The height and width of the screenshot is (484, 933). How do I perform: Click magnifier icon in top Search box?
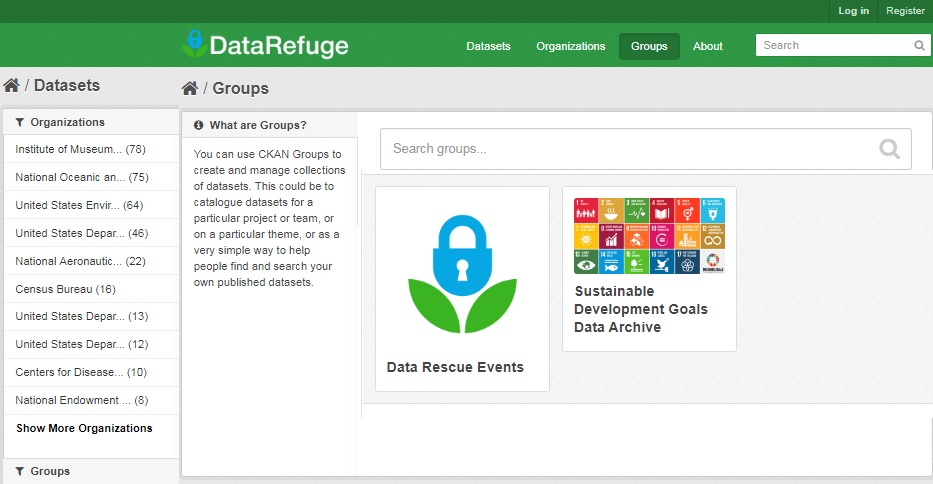[919, 45]
